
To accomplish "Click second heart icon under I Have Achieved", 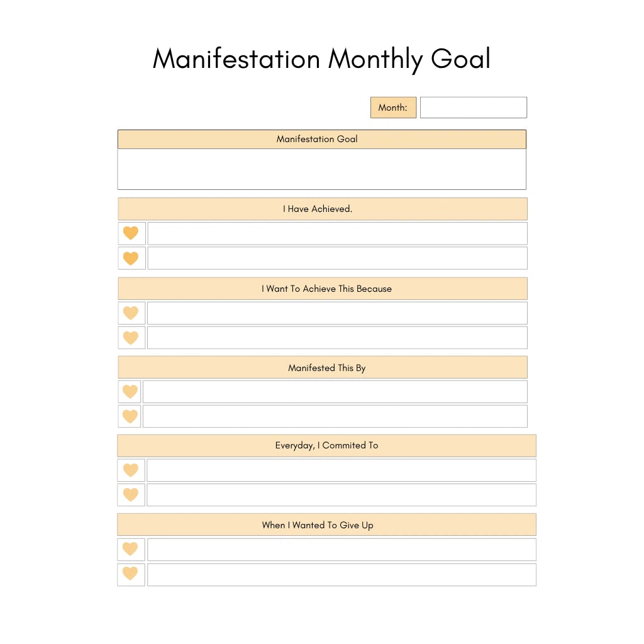I will 131,258.
